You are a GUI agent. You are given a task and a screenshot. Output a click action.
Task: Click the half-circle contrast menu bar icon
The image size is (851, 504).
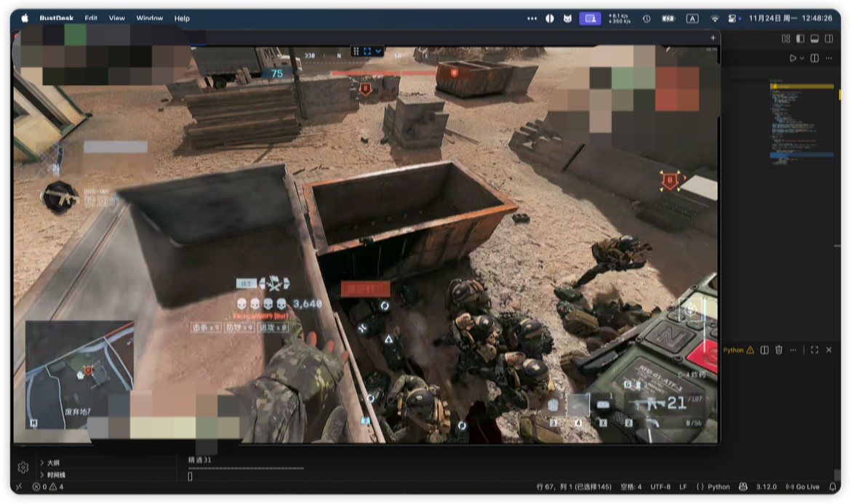click(x=550, y=18)
